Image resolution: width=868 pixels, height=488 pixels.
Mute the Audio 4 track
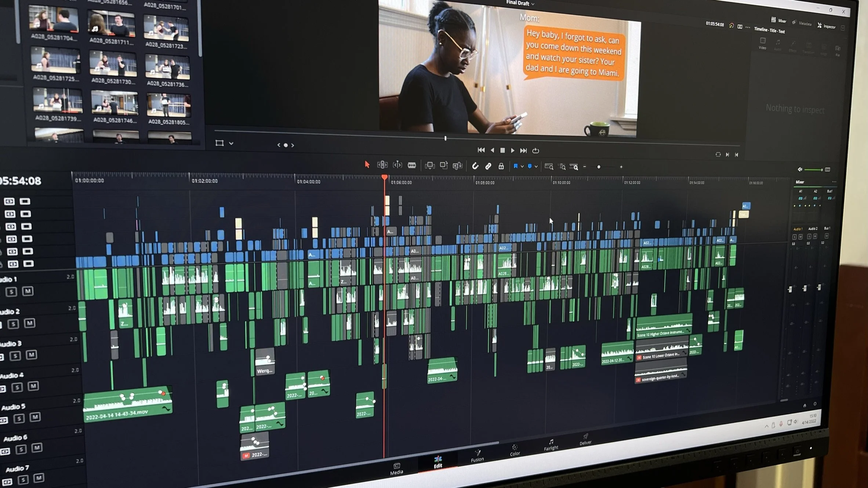click(x=33, y=386)
